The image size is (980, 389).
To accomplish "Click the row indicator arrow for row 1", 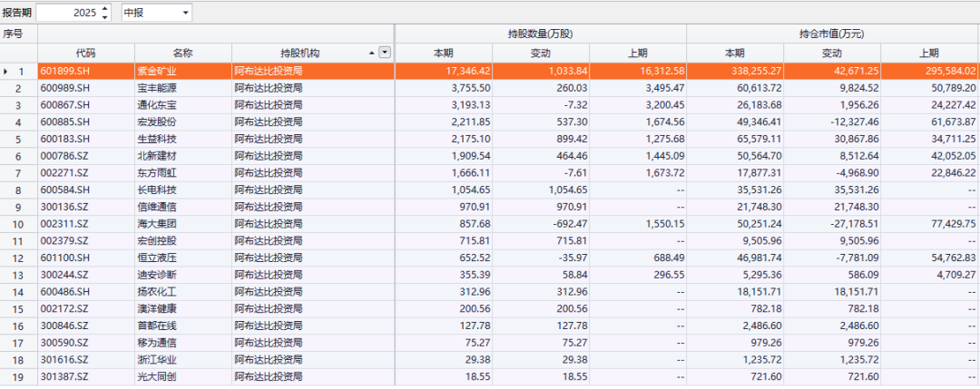I will [7, 71].
